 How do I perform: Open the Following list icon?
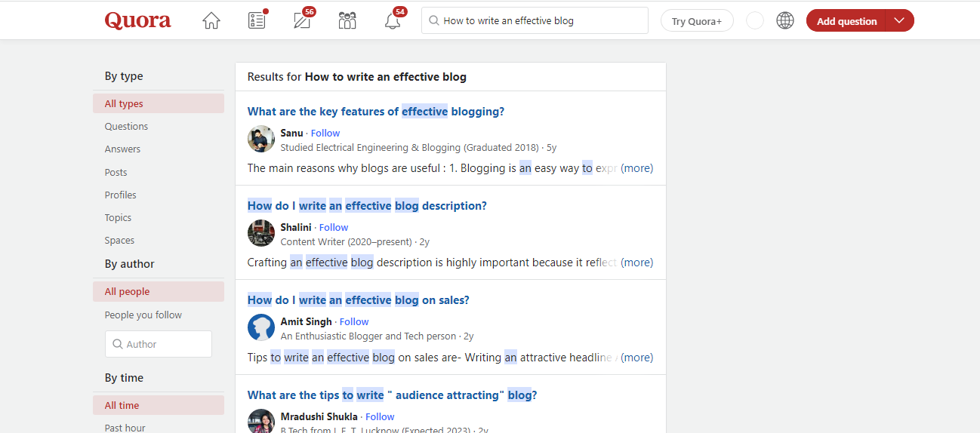pyautogui.click(x=257, y=20)
